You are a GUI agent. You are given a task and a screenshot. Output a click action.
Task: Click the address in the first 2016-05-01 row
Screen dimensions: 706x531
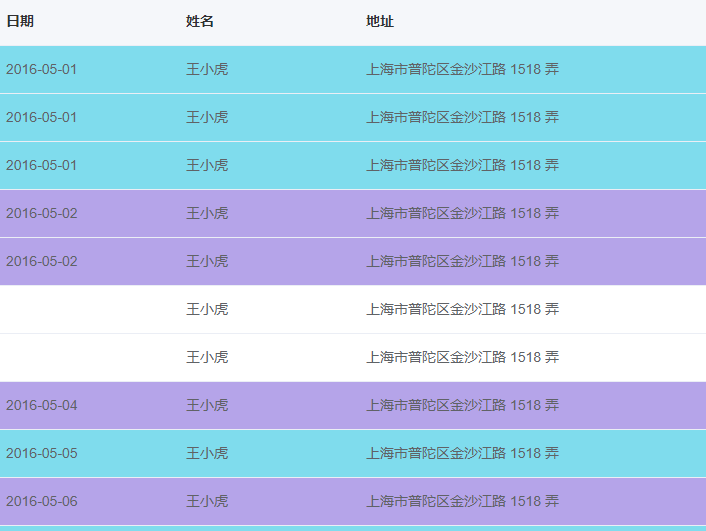[462, 69]
